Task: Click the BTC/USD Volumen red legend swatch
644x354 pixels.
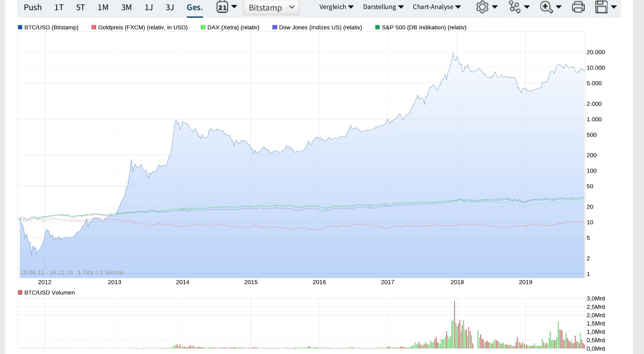Action: tap(20, 292)
